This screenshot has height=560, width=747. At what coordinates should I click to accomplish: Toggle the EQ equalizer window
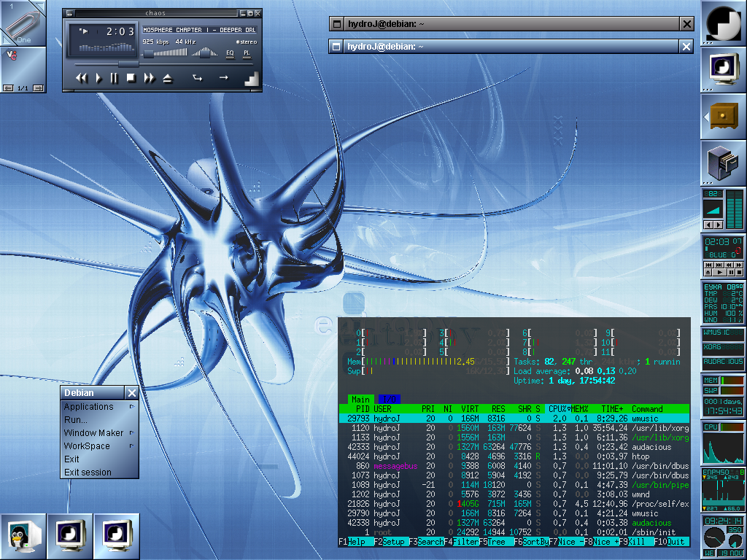230,53
